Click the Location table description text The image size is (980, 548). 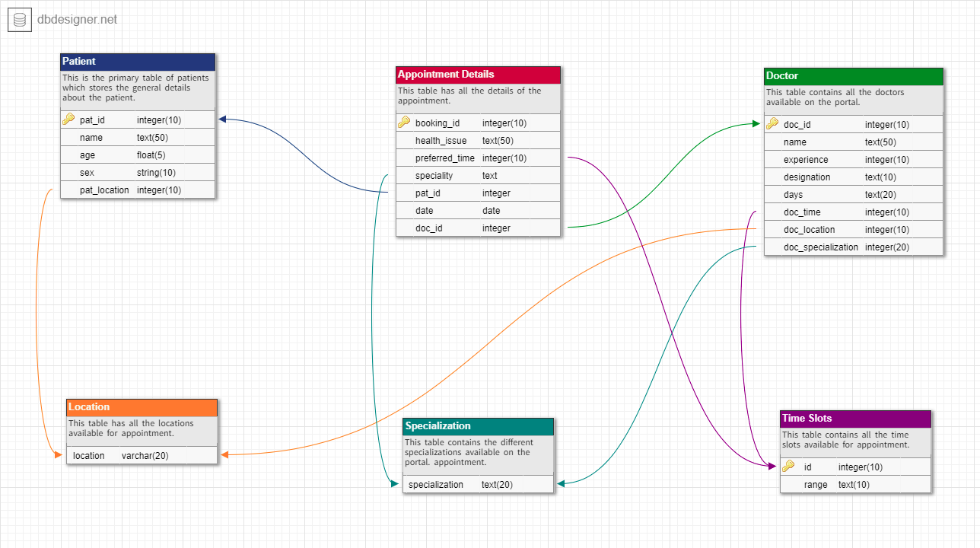click(131, 428)
